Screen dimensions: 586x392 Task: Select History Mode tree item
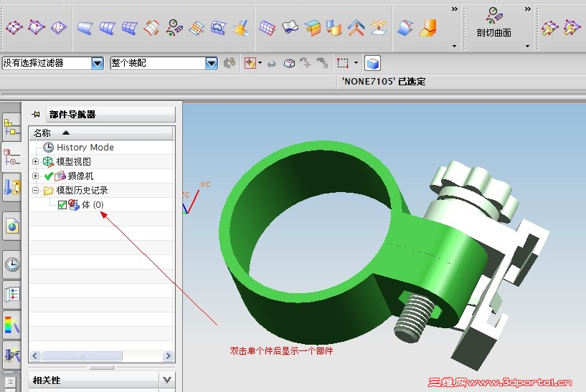pos(85,147)
